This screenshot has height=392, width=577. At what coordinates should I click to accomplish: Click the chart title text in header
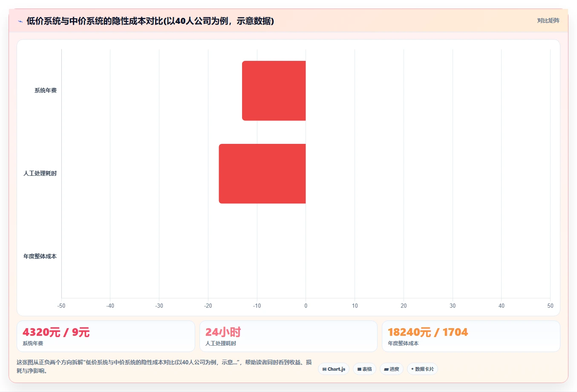coord(150,21)
